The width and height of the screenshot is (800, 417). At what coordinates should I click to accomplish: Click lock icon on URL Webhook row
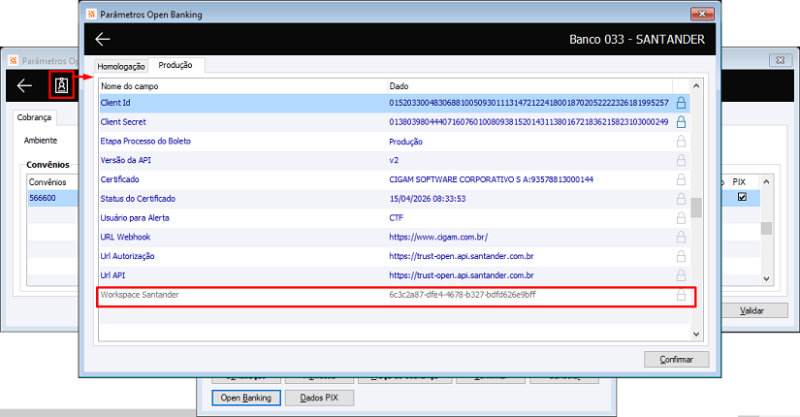pyautogui.click(x=681, y=237)
